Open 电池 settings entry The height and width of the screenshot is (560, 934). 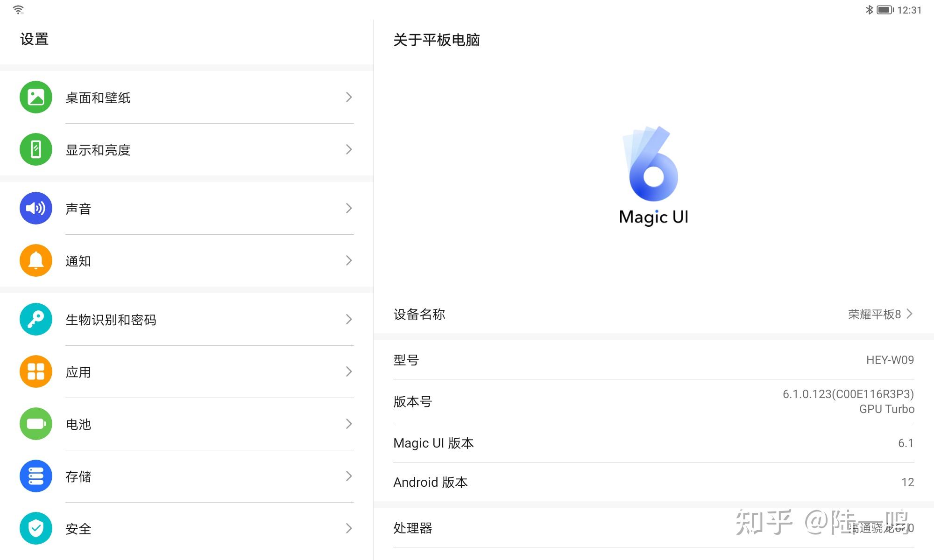point(187,424)
